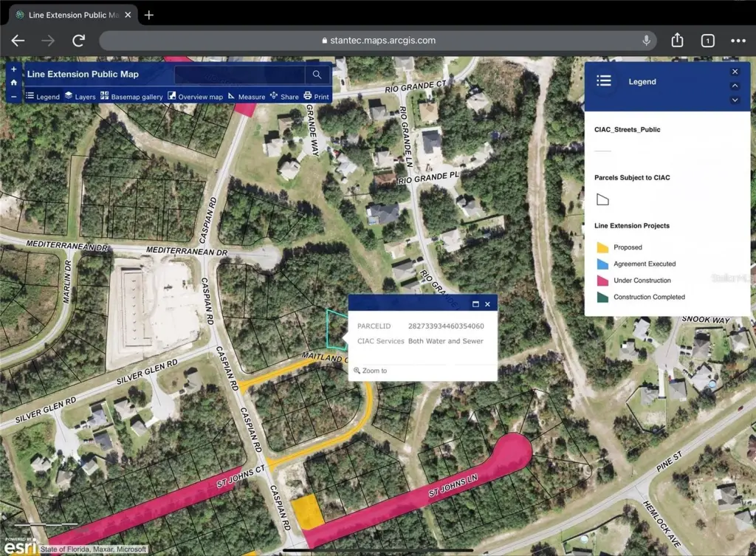Open the Layers list
The width and height of the screenshot is (756, 556).
pyautogui.click(x=80, y=97)
